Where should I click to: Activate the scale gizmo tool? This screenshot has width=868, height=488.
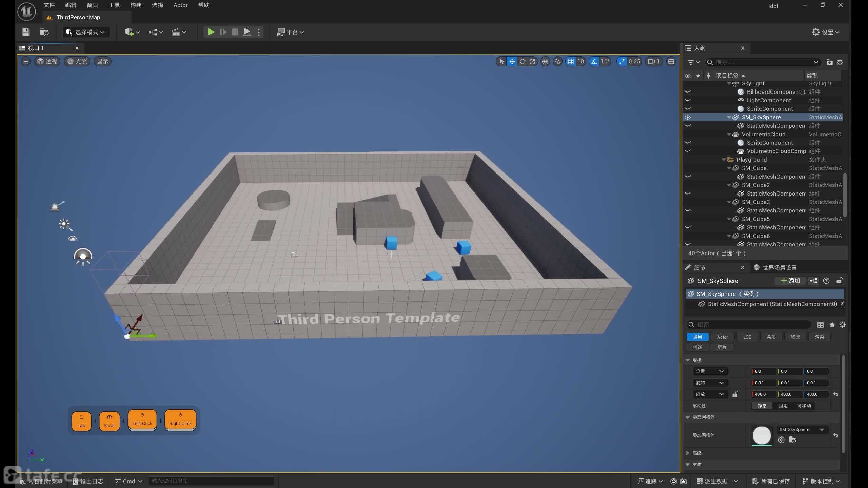pos(533,61)
